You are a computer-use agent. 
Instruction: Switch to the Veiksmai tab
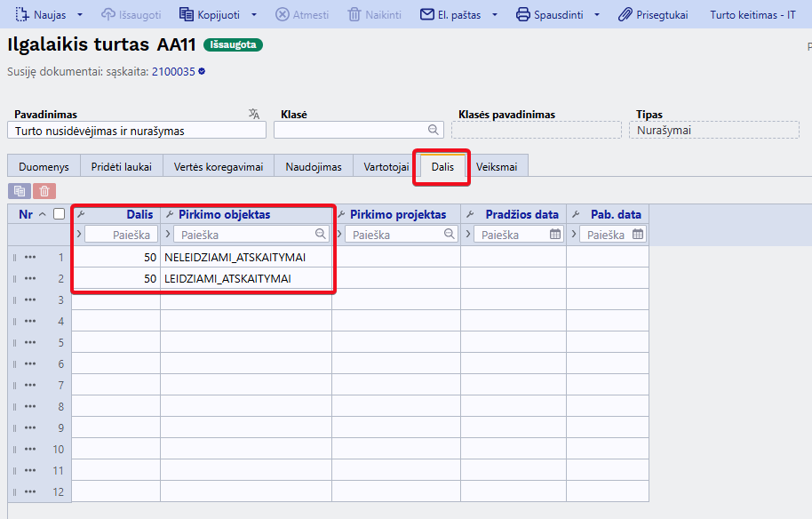coord(497,167)
